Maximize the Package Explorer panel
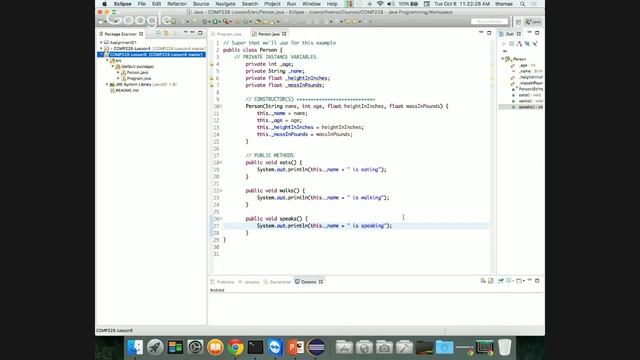 pyautogui.click(x=200, y=33)
